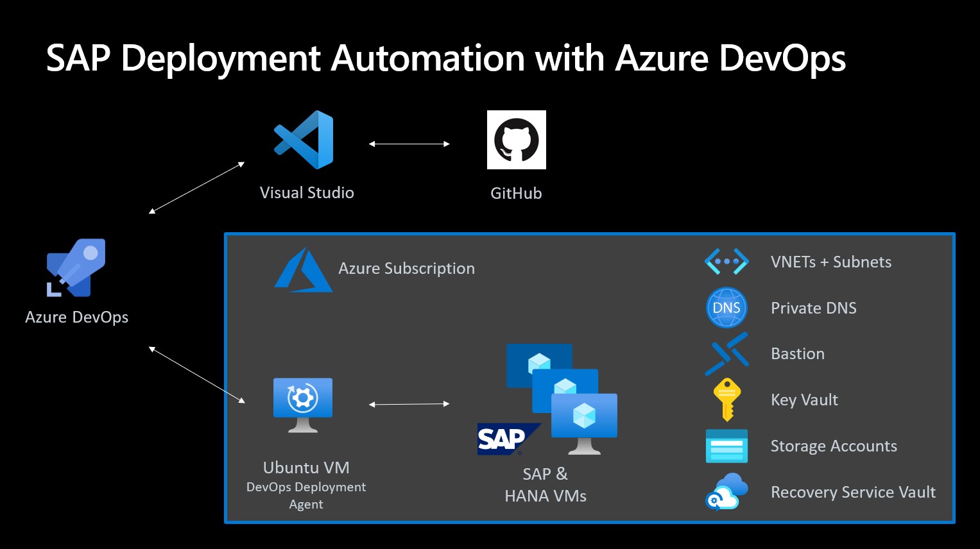The width and height of the screenshot is (980, 549).
Task: Click the Visual Studio Code logo icon
Action: click(304, 140)
